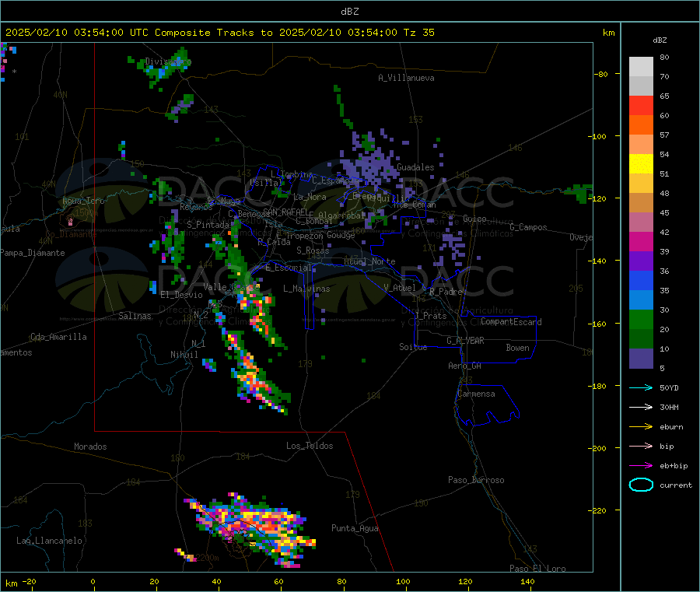Click the 'R_Padre' map label
The width and height of the screenshot is (700, 592).
(x=446, y=292)
